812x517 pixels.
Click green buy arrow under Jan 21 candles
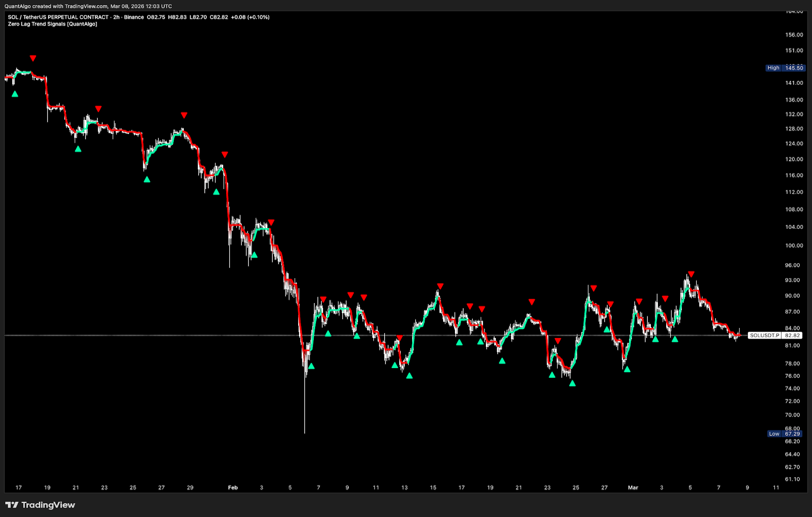pos(78,149)
